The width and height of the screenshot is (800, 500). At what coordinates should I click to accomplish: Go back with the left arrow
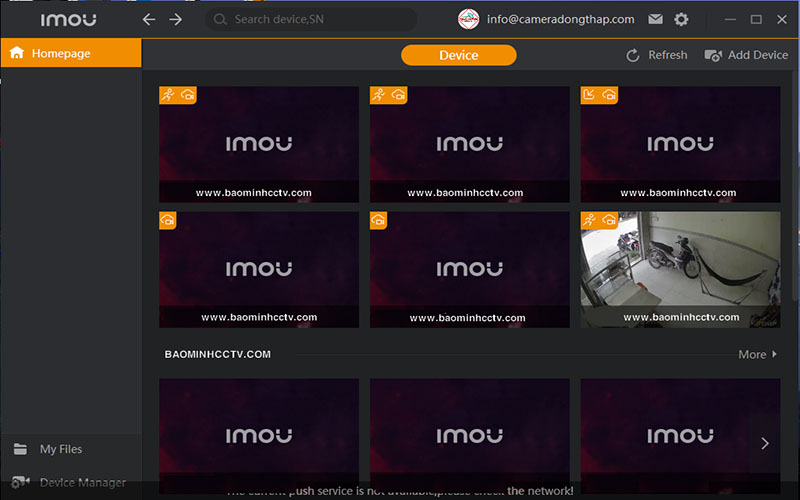148,19
